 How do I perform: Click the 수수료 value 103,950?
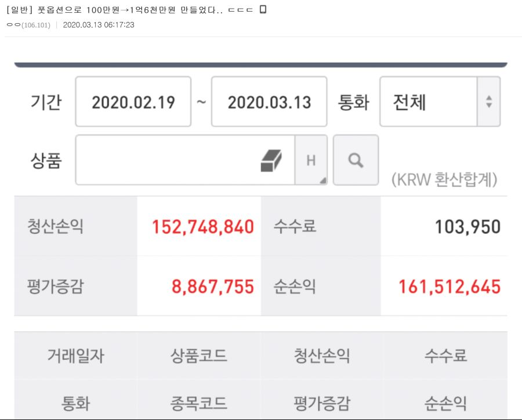click(467, 227)
